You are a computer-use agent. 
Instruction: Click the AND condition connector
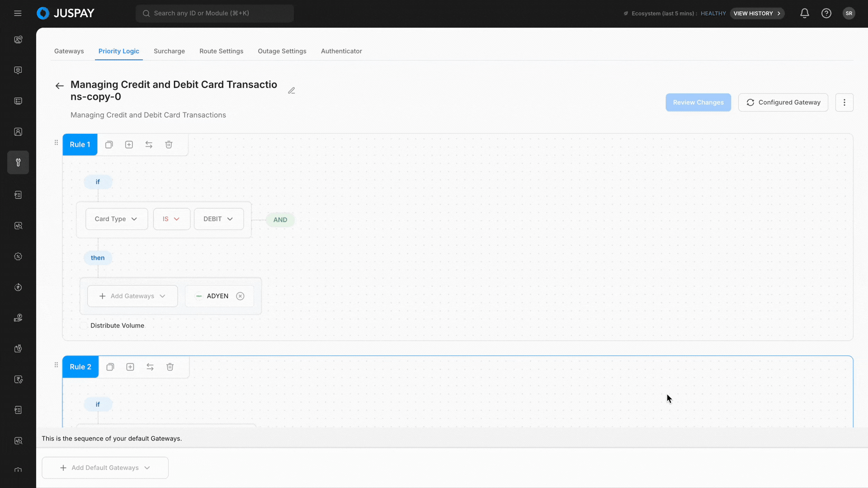[x=280, y=220]
